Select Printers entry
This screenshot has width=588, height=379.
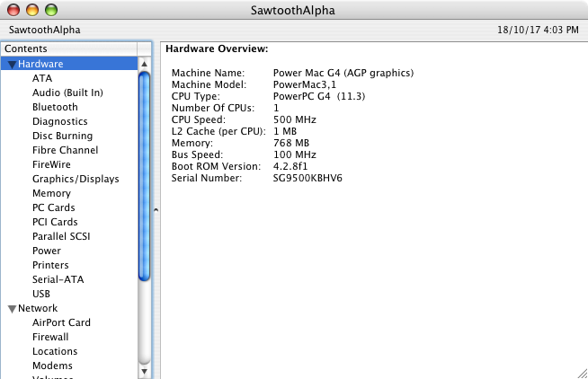coord(50,265)
